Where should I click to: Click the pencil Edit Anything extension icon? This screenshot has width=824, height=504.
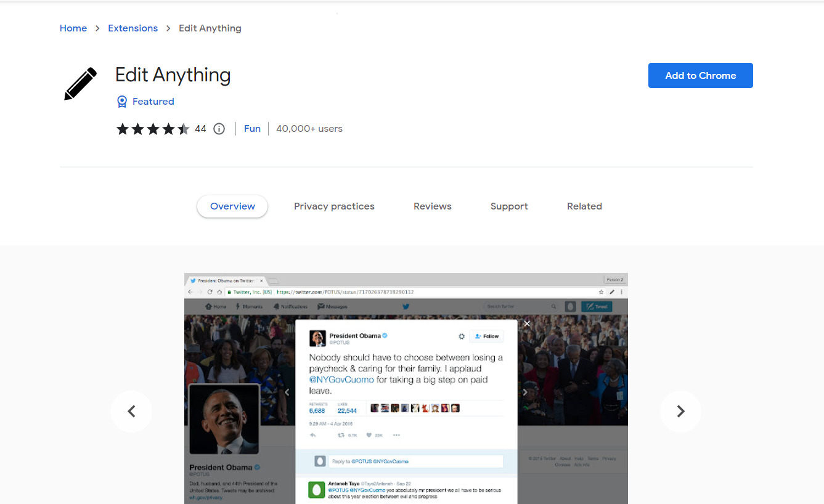pos(80,83)
